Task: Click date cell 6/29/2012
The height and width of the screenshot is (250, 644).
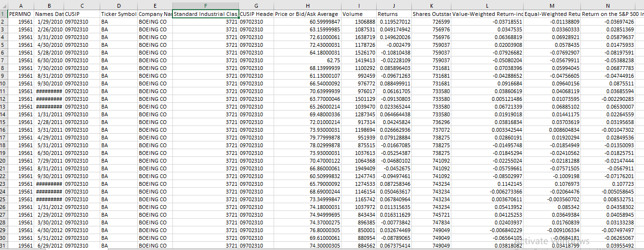Action: pos(49,246)
